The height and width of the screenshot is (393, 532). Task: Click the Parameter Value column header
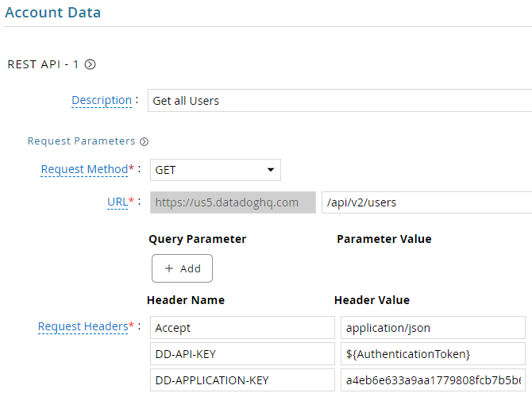(384, 239)
